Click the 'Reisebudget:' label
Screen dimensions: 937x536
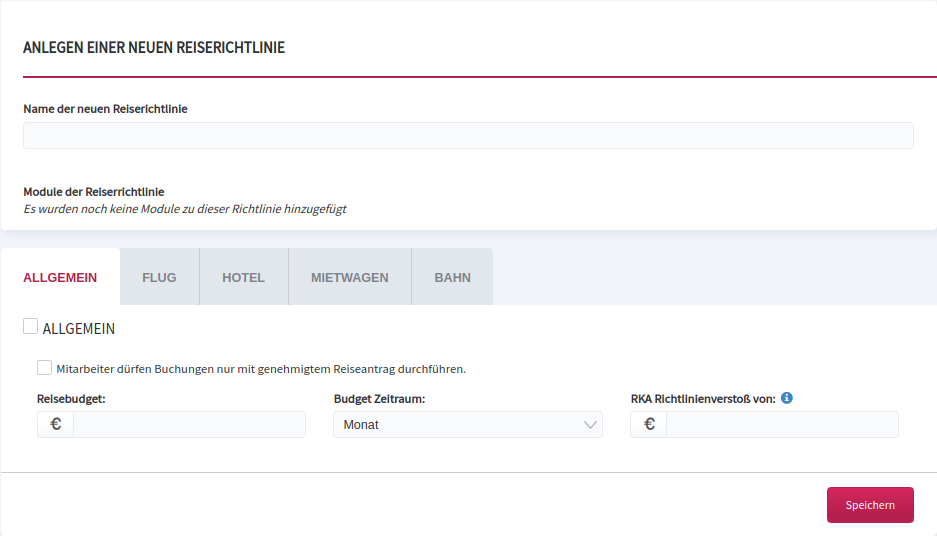[x=71, y=399]
